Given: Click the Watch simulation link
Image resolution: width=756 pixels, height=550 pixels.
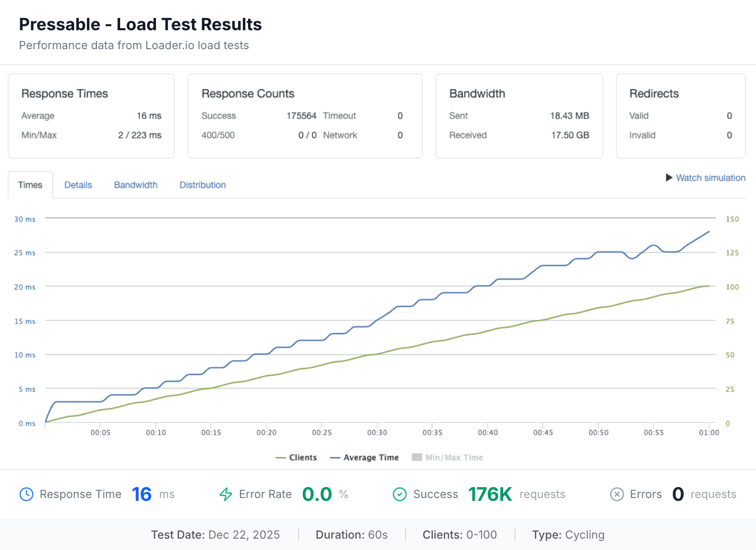Looking at the screenshot, I should pos(710,178).
